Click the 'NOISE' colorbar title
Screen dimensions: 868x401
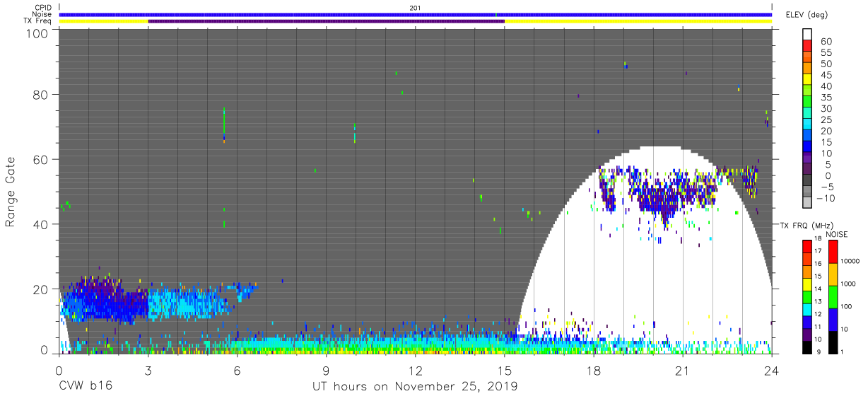[836, 234]
